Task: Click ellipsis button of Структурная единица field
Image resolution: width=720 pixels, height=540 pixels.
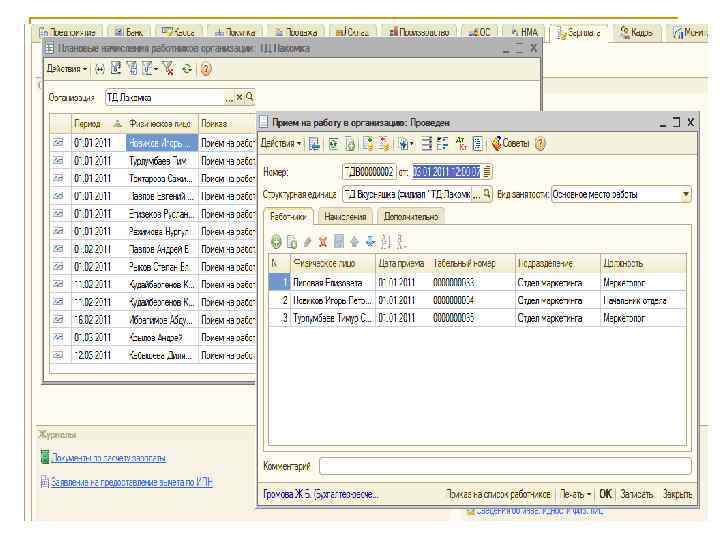Action: click(x=477, y=194)
